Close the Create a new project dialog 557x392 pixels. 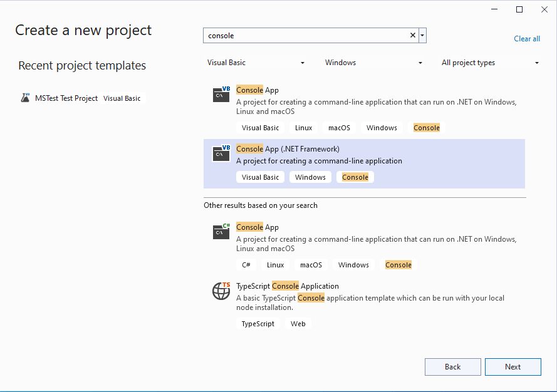(x=544, y=9)
